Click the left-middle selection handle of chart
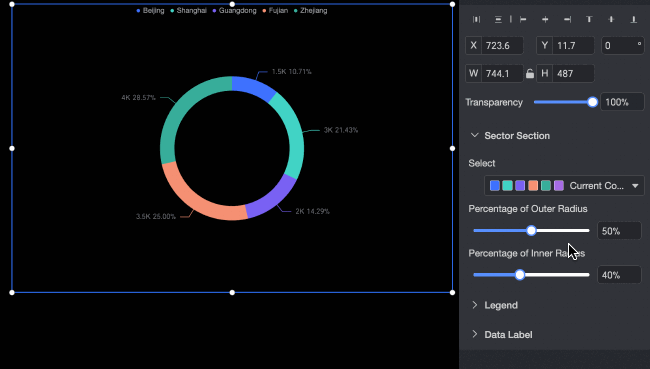Image resolution: width=650 pixels, height=369 pixels. [12, 148]
